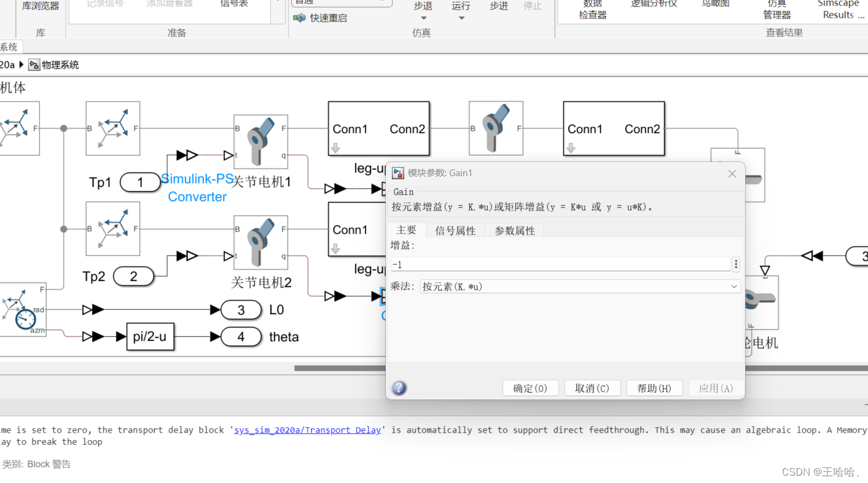Select the 关节电机1 revolute joint block
The width and height of the screenshot is (868, 483).
(261, 142)
